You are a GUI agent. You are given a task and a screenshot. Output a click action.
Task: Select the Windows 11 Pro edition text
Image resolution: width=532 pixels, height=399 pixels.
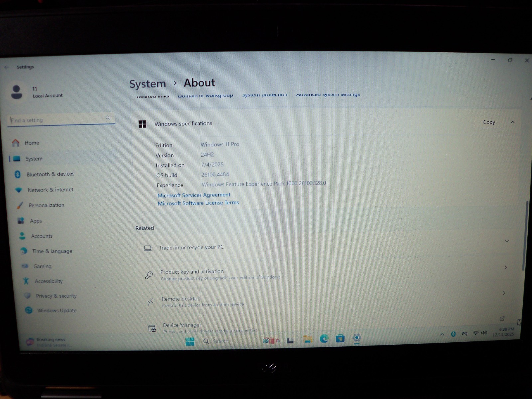click(x=220, y=144)
